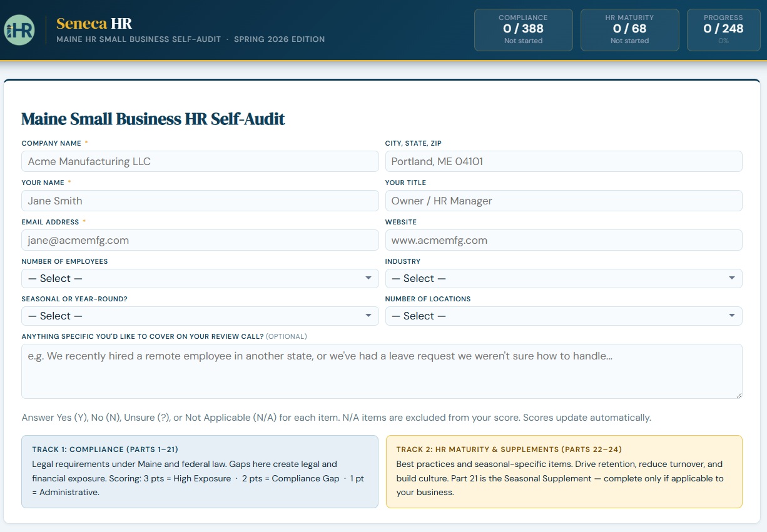Click the Website input field
The image size is (767, 532).
pyautogui.click(x=563, y=240)
